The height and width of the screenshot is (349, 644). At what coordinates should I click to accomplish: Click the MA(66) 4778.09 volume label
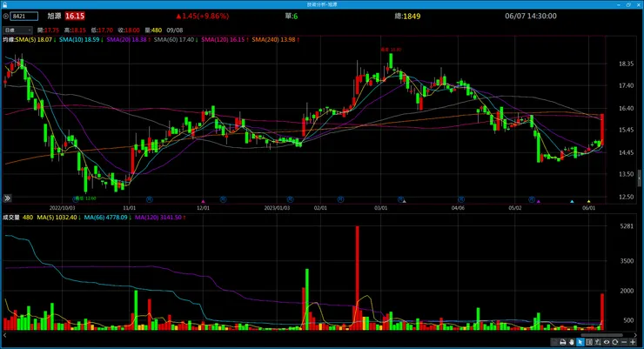[107, 218]
